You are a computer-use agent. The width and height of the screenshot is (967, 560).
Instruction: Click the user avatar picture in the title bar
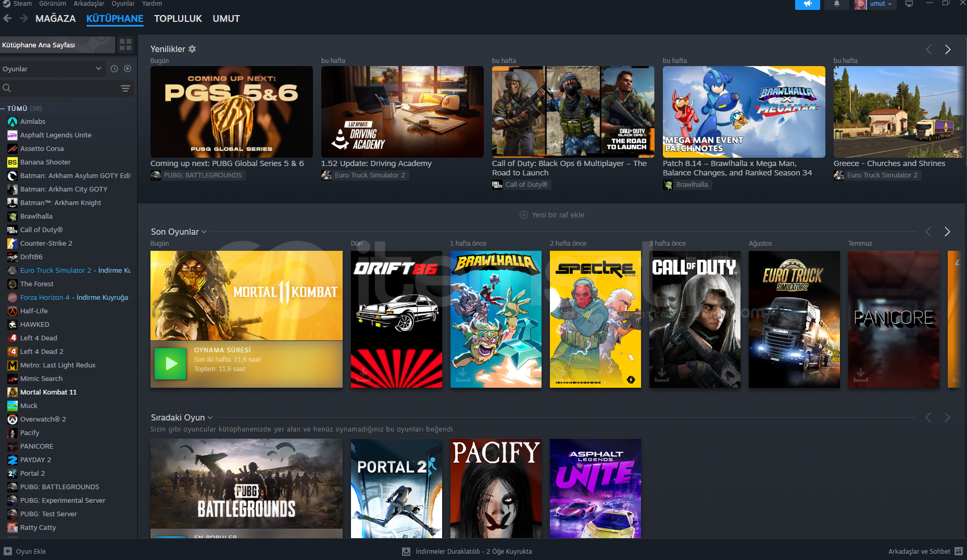click(860, 4)
